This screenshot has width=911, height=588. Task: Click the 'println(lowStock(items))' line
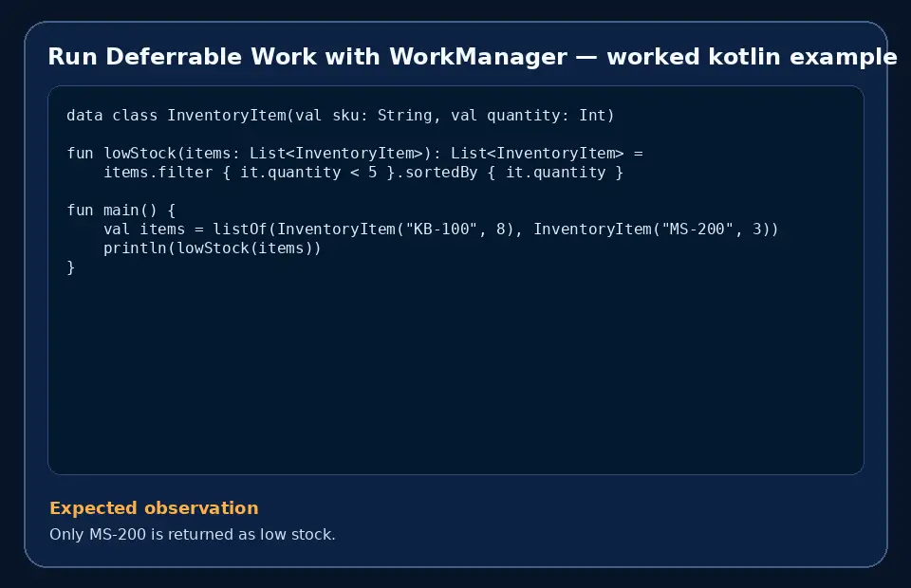pyautogui.click(x=212, y=248)
